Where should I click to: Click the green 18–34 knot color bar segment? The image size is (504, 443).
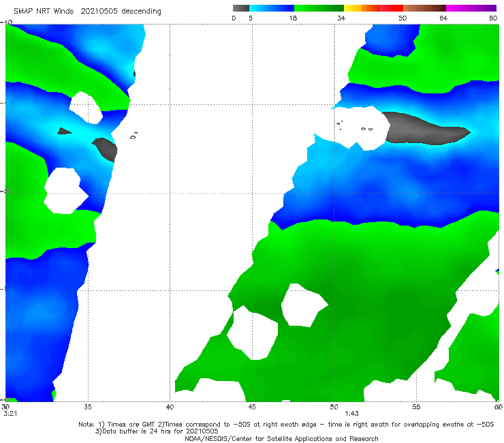pyautogui.click(x=319, y=8)
